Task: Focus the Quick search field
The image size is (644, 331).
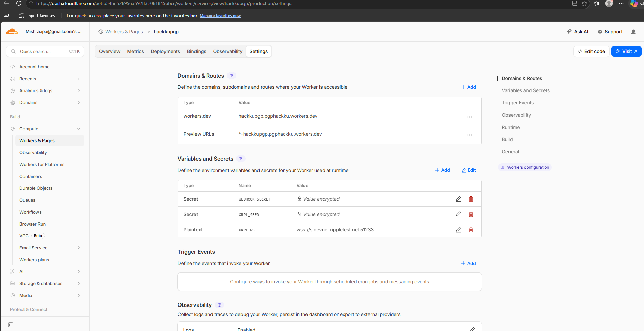Action: 45,51
